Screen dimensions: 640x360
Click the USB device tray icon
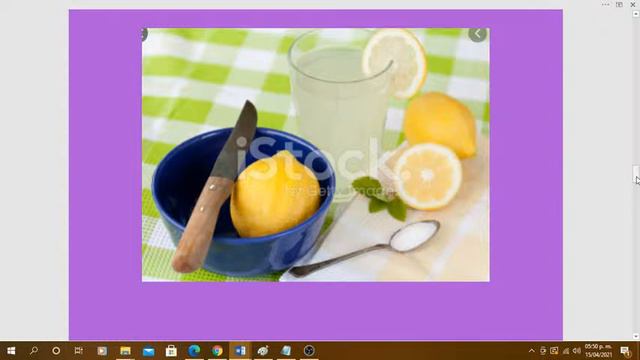[542, 351]
